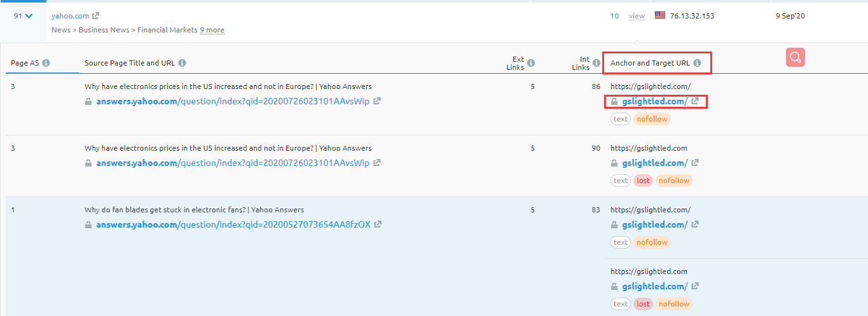
Task: Click the US flag icon beside IP address
Action: click(660, 15)
